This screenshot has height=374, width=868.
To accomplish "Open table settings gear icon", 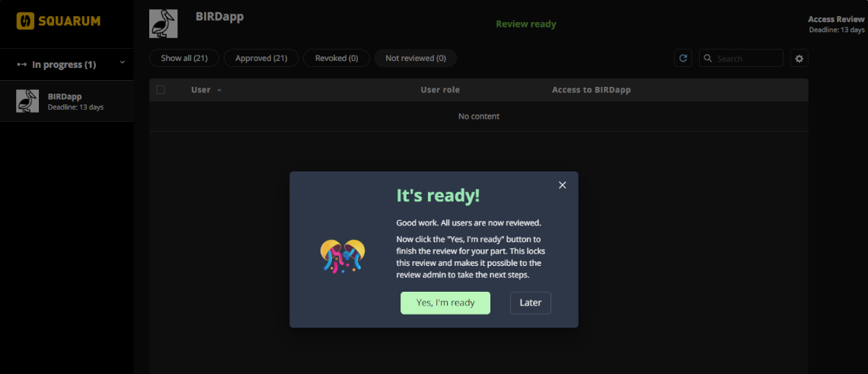I will (799, 58).
